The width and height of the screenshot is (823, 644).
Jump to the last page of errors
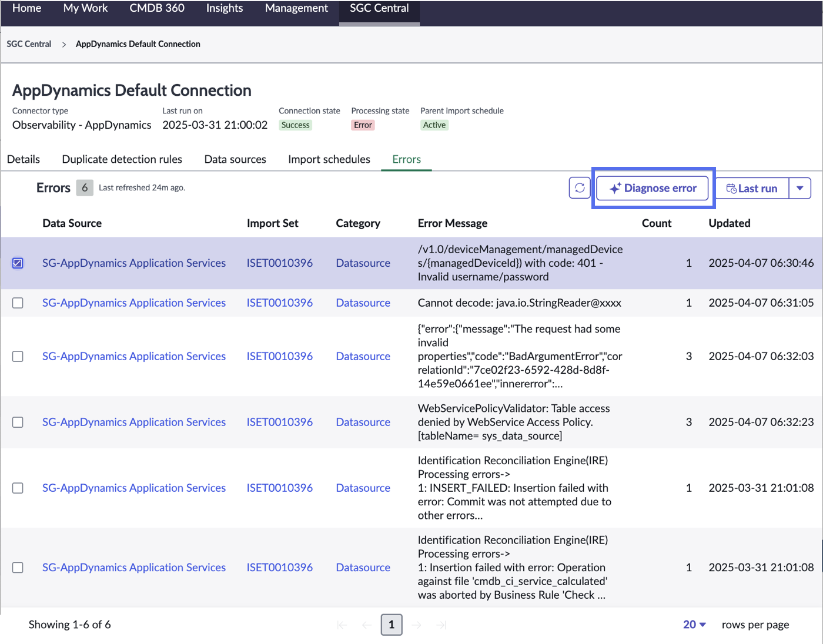click(441, 625)
